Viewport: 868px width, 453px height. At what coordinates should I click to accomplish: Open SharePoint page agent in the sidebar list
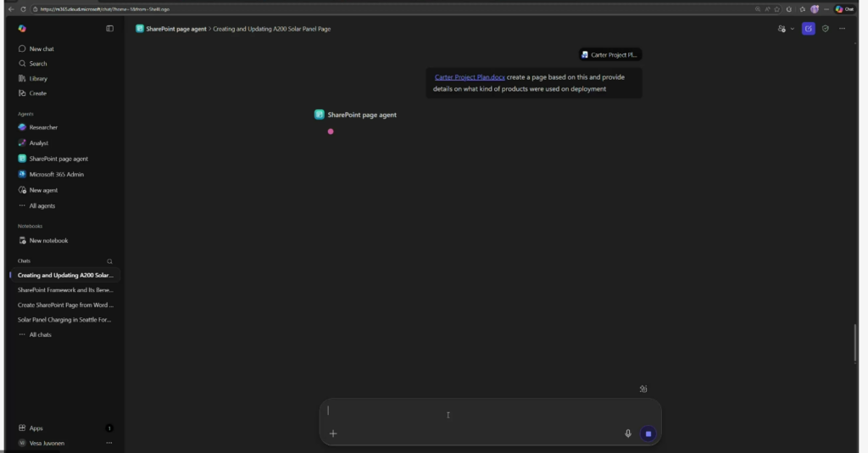(53, 159)
